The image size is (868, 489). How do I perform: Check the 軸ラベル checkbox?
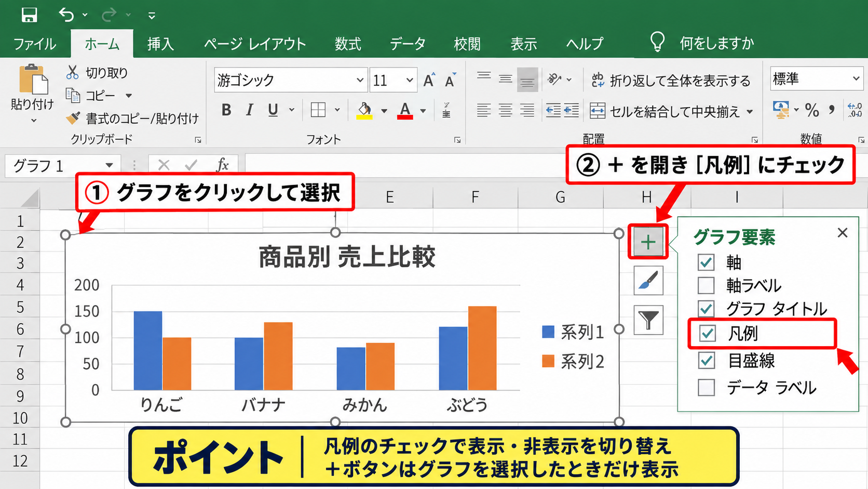pos(706,285)
